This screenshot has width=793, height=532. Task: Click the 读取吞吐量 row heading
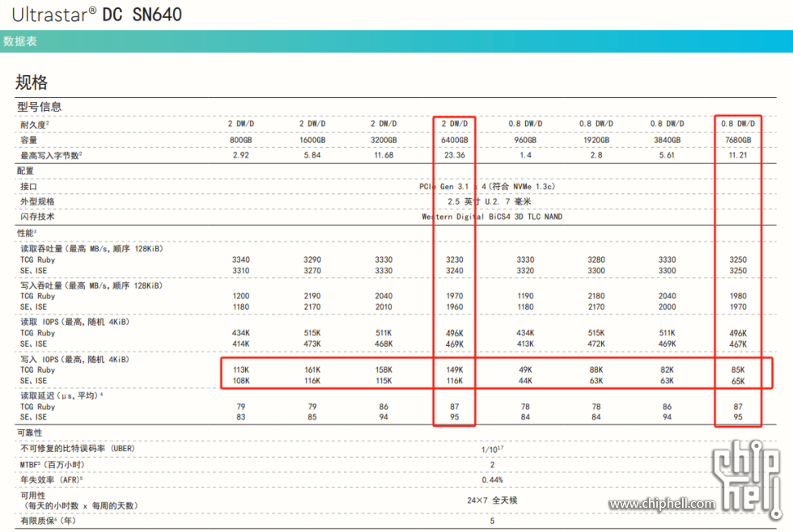[91, 248]
